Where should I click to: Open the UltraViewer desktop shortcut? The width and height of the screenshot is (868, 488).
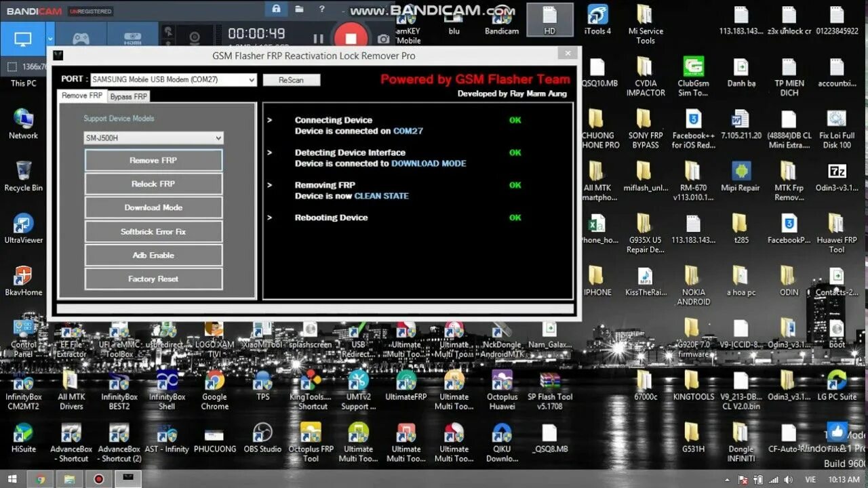23,228
